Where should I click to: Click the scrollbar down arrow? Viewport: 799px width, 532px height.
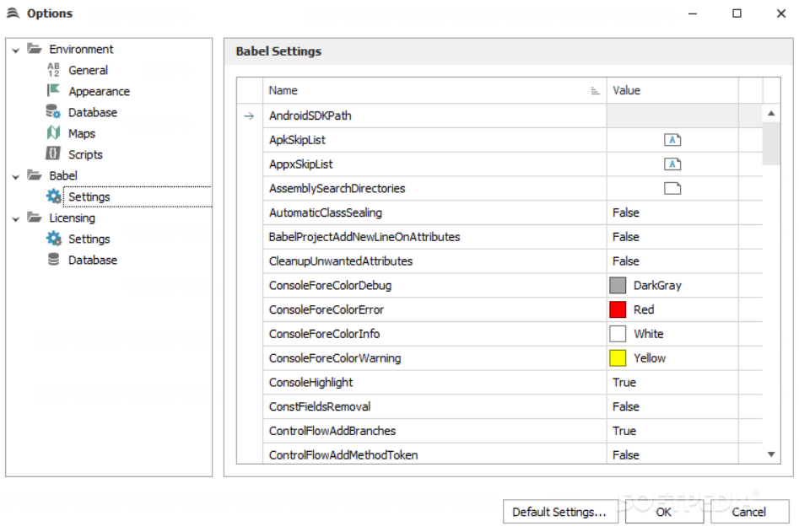click(771, 454)
